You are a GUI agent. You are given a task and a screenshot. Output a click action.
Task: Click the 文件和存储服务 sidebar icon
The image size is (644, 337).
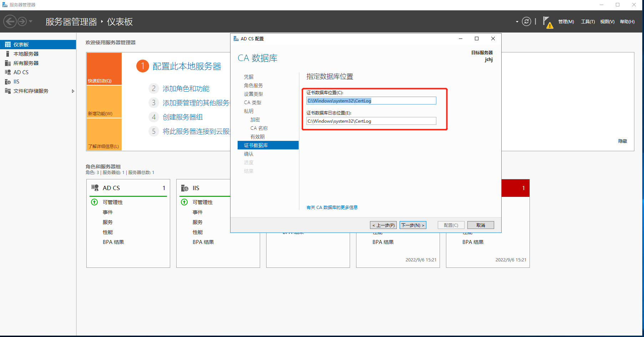click(x=7, y=91)
